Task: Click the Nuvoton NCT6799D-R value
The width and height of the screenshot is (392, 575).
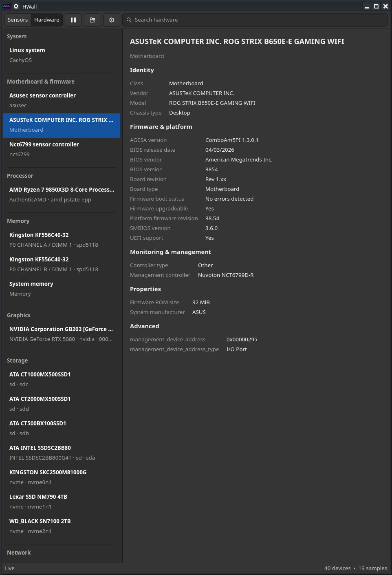Action: [x=226, y=275]
